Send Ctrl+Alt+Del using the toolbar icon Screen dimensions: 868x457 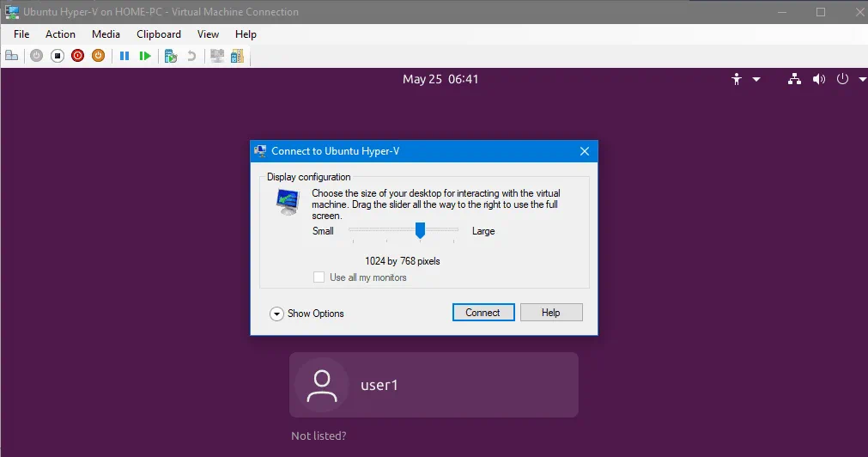pyautogui.click(x=11, y=56)
